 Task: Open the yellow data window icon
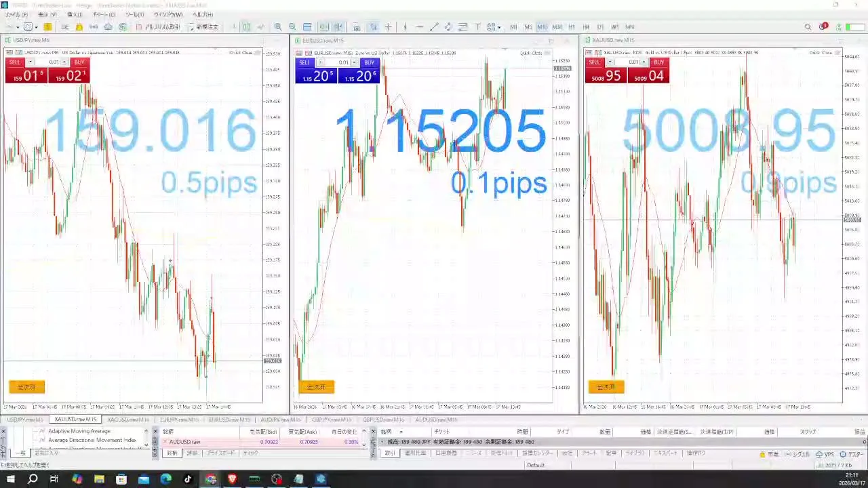[47, 27]
